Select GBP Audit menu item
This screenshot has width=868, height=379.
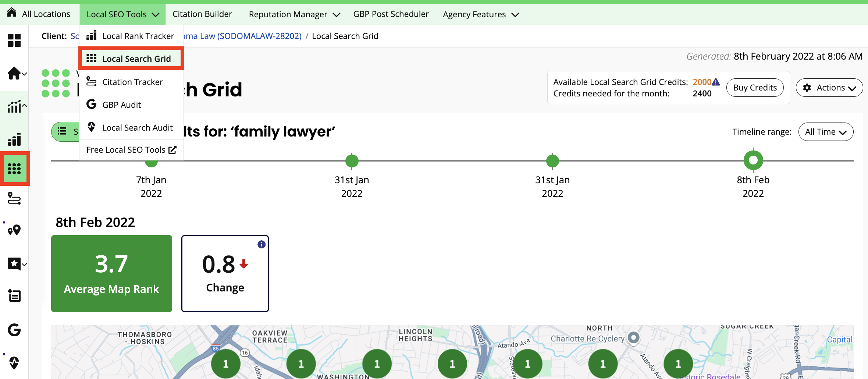tap(131, 105)
